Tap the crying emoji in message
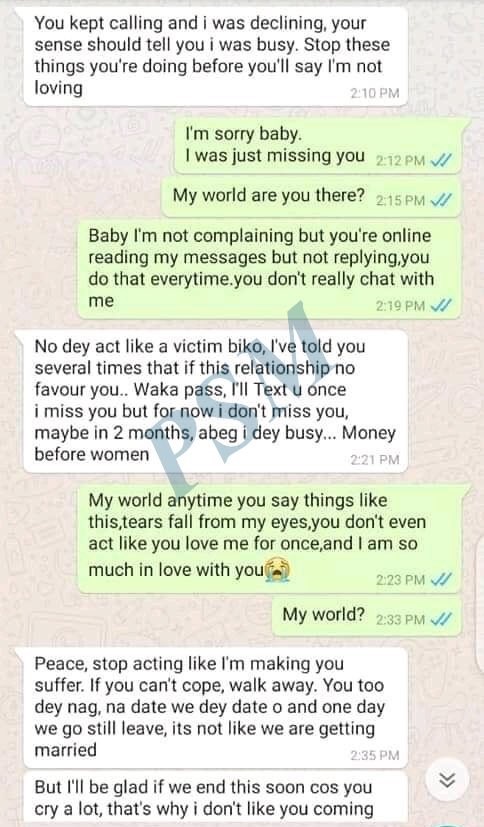Image resolution: width=484 pixels, height=827 pixels. pyautogui.click(x=278, y=570)
